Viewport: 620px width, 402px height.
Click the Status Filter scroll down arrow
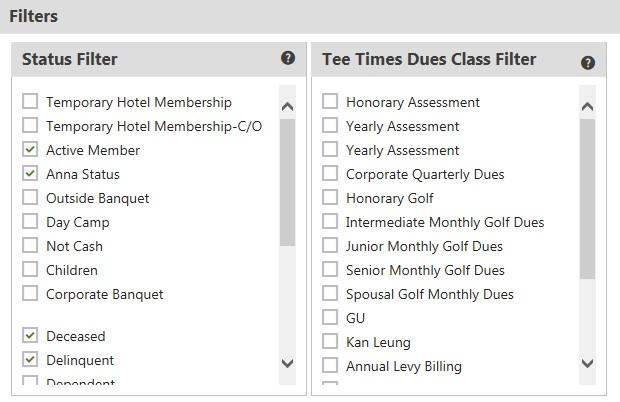287,363
